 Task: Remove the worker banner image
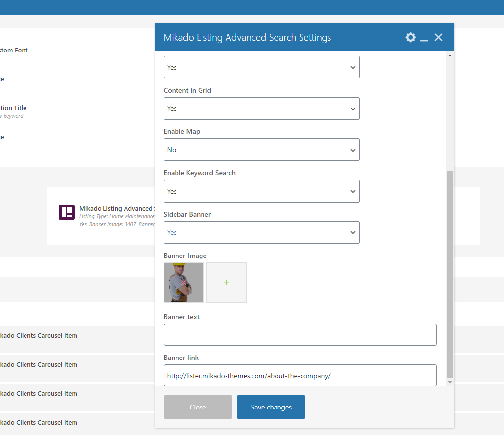pyautogui.click(x=183, y=282)
